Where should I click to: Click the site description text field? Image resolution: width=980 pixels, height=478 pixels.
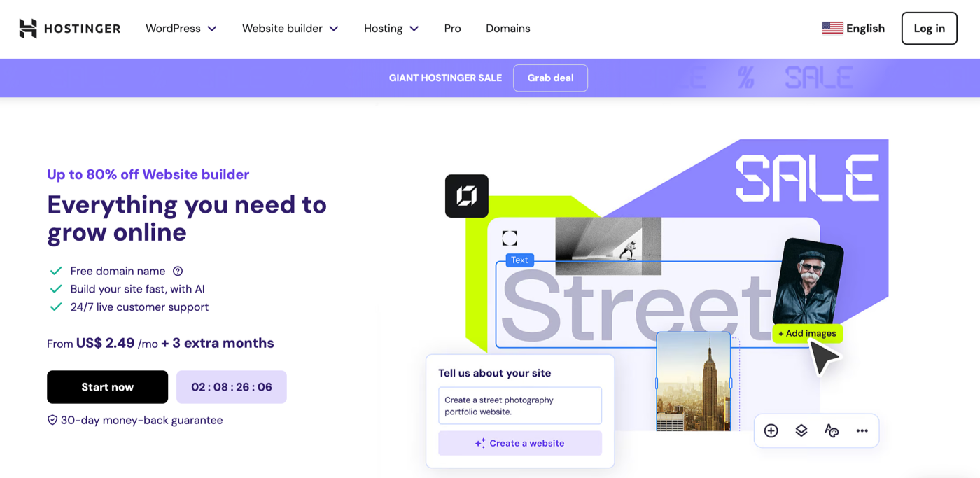click(519, 405)
